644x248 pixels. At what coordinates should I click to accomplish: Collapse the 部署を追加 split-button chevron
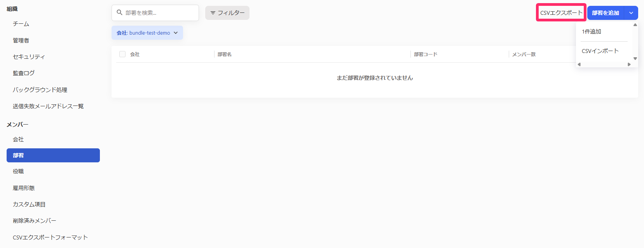click(631, 13)
